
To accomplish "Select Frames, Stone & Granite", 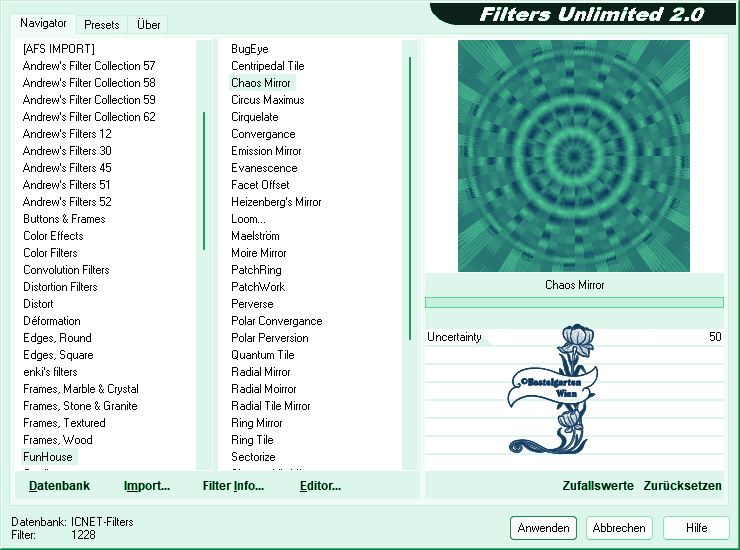I will coord(80,406).
